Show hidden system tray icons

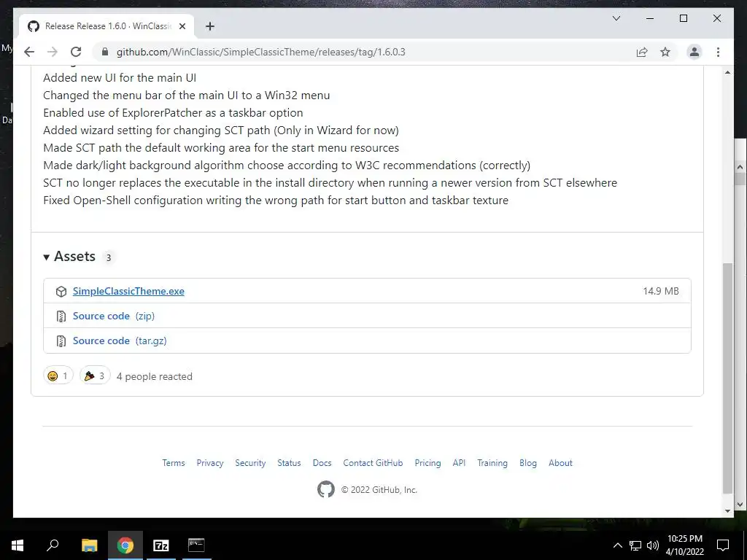pyautogui.click(x=617, y=545)
